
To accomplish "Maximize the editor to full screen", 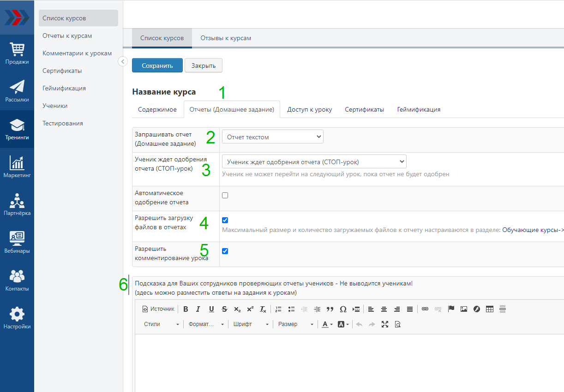I will [385, 324].
